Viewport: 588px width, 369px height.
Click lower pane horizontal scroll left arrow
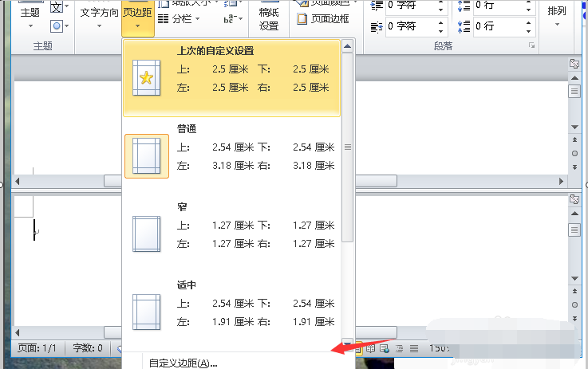18,332
